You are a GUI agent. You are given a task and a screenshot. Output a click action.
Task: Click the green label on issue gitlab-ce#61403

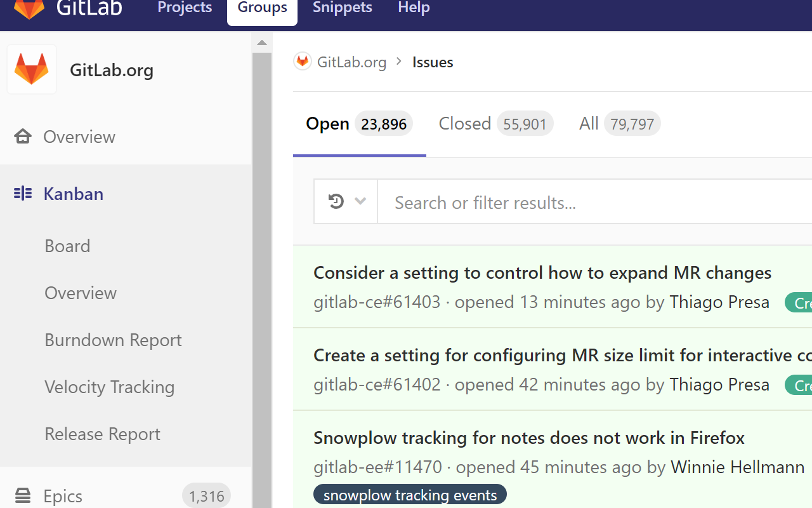tap(798, 303)
